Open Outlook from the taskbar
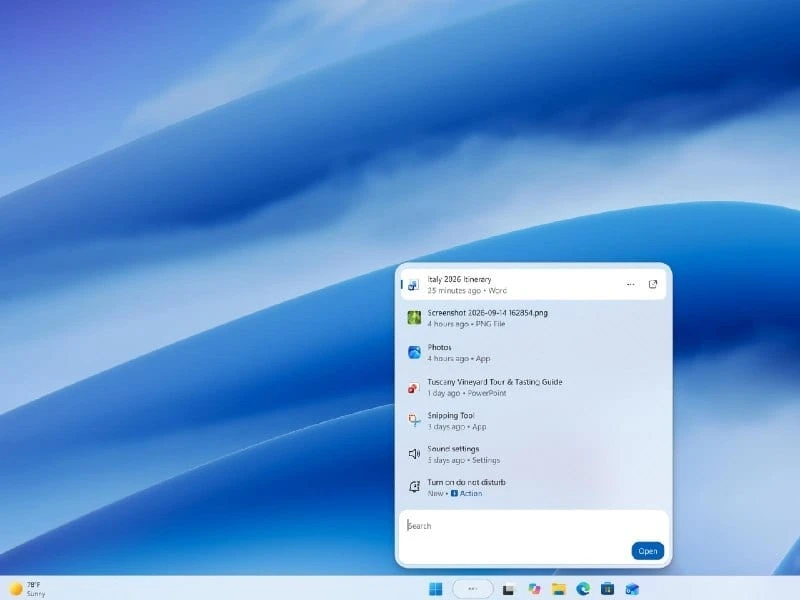 632,589
